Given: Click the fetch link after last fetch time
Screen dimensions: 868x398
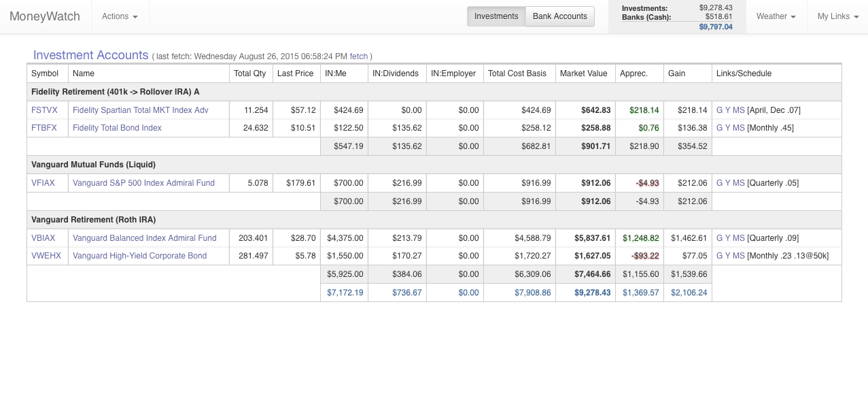Looking at the screenshot, I should tap(358, 56).
